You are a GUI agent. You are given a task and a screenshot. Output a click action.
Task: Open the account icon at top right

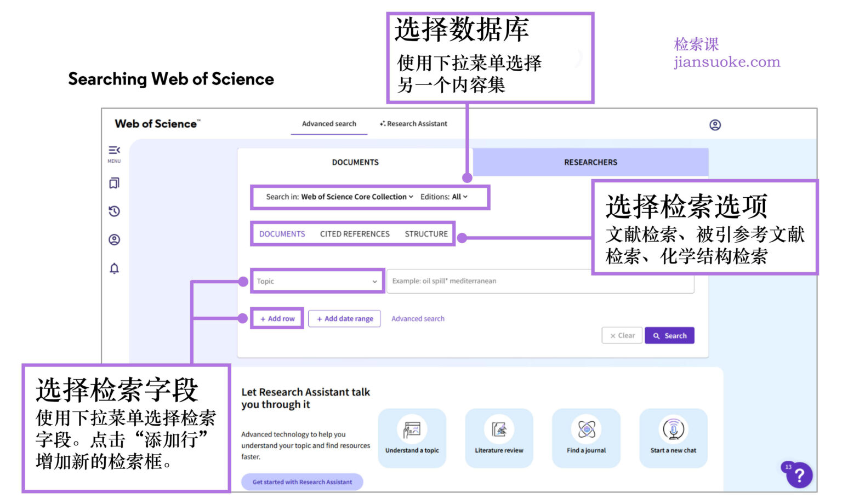(x=715, y=125)
